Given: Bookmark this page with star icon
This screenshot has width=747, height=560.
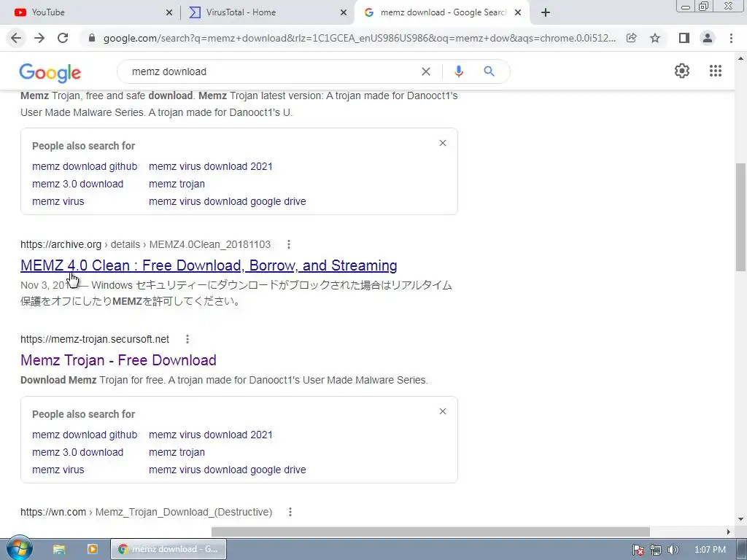Looking at the screenshot, I should tap(655, 38).
